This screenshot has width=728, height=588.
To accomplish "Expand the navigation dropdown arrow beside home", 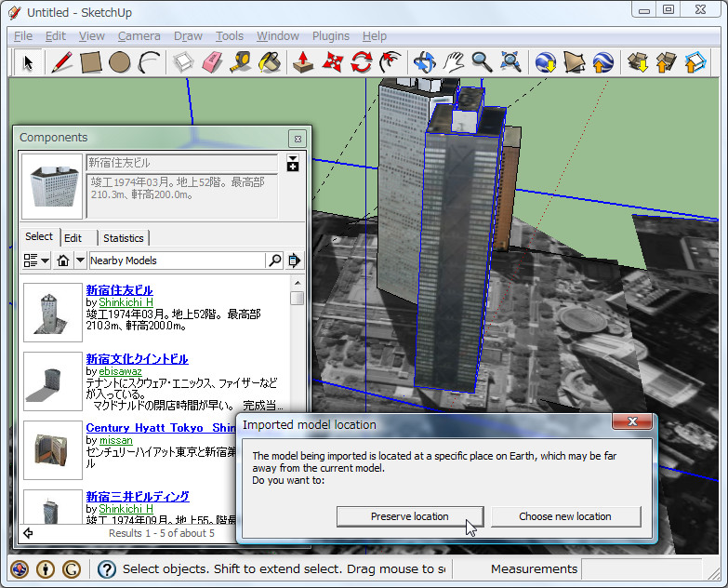I will click(x=80, y=261).
